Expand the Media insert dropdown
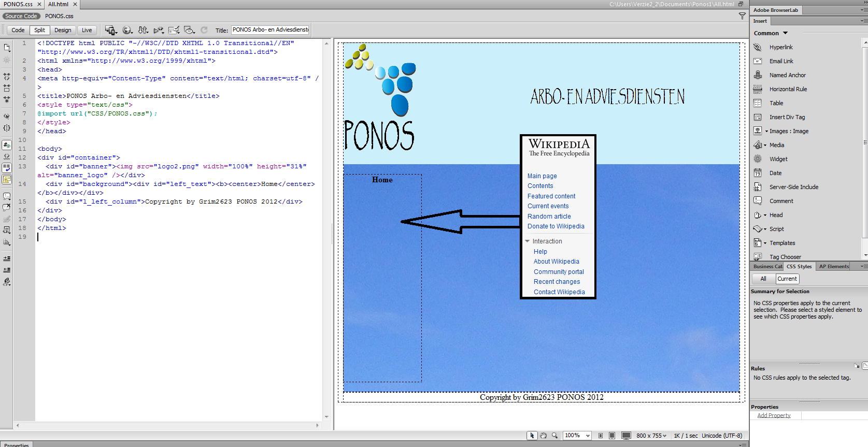 (x=765, y=145)
